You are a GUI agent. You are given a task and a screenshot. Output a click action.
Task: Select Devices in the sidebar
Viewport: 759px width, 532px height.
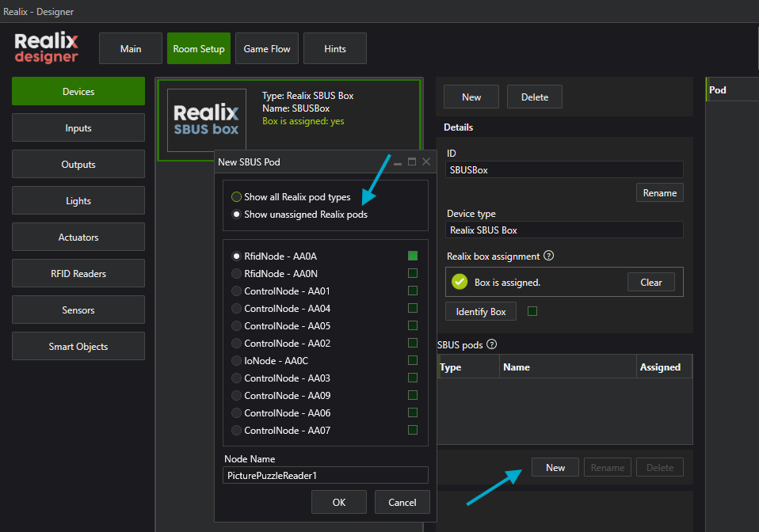tap(78, 91)
